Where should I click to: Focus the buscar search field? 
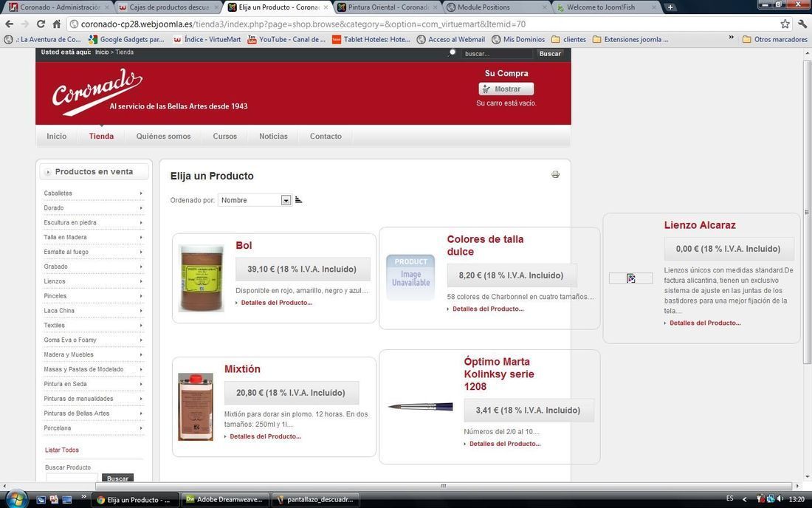[496, 53]
